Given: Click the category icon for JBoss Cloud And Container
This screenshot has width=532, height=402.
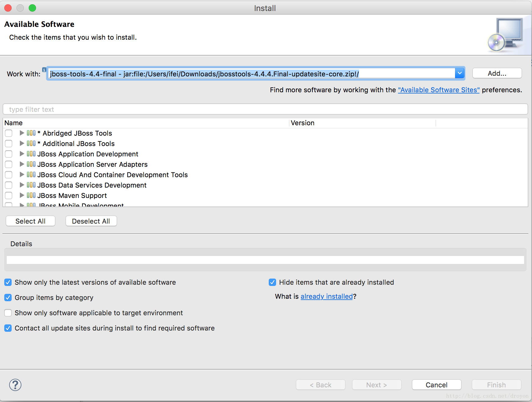Looking at the screenshot, I should coord(31,174).
